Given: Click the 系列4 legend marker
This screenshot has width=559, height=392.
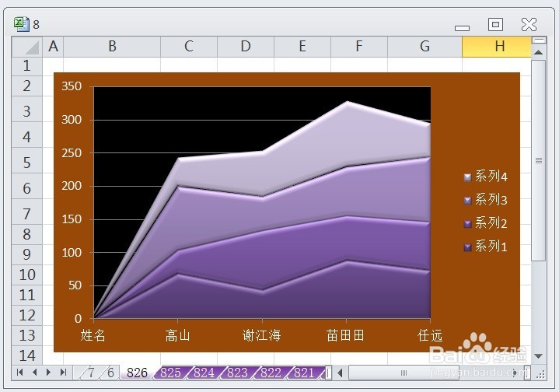Looking at the screenshot, I should [467, 177].
